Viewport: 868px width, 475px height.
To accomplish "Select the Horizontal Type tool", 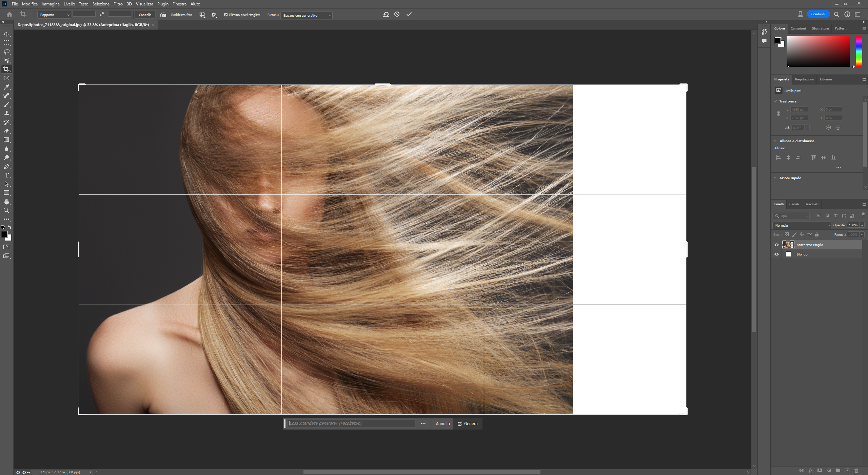I will point(6,175).
